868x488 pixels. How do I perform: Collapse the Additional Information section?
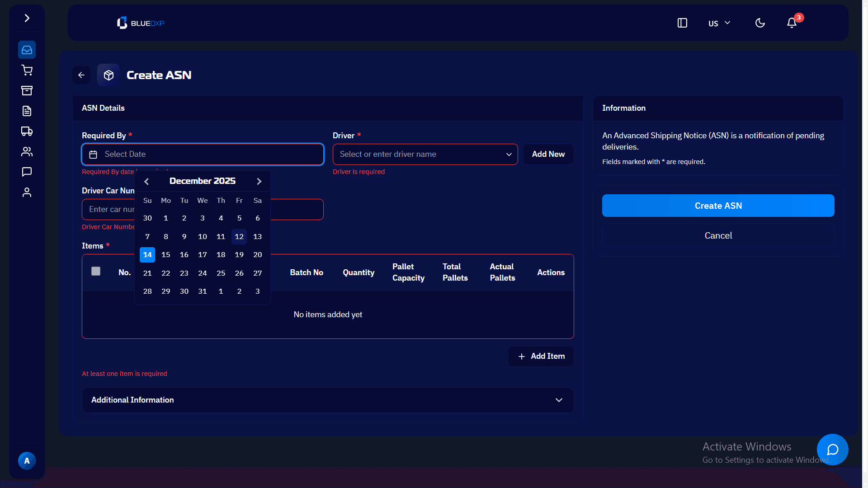(x=558, y=400)
